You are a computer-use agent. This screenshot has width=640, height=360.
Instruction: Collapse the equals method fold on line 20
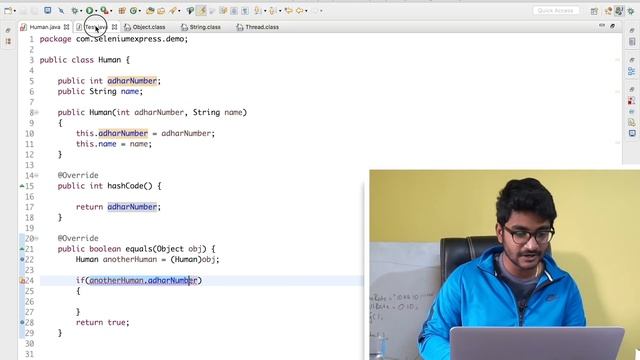[37, 238]
